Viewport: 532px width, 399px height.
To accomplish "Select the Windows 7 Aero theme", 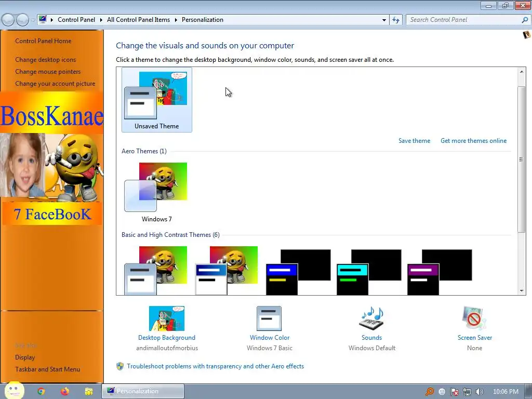I will click(x=156, y=192).
